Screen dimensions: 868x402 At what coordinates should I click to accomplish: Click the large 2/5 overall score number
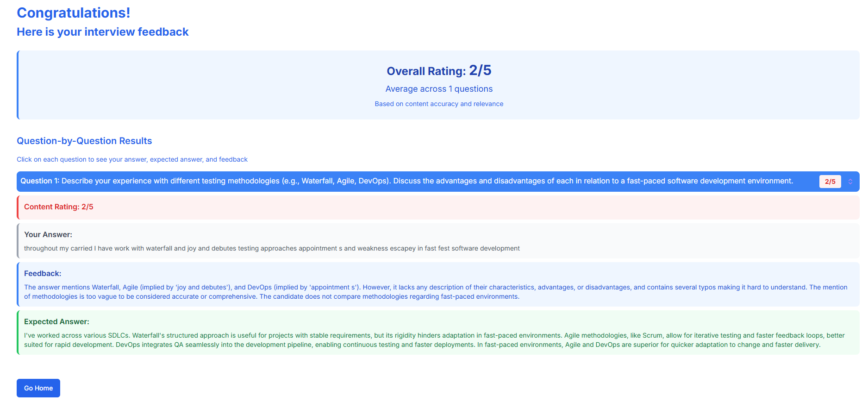coord(480,70)
